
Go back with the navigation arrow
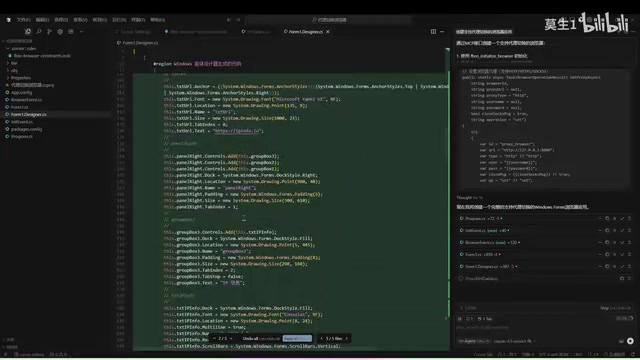pos(229,20)
